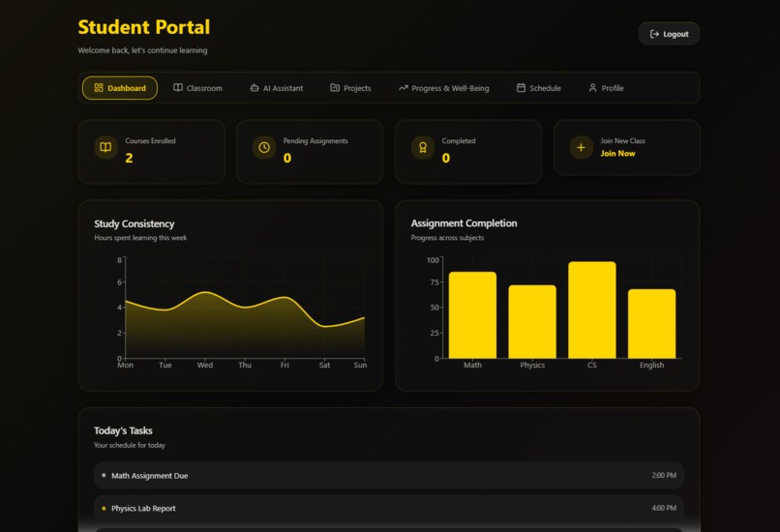Click the Physics bar in chart
Viewport: 780px width, 532px height.
pos(532,321)
